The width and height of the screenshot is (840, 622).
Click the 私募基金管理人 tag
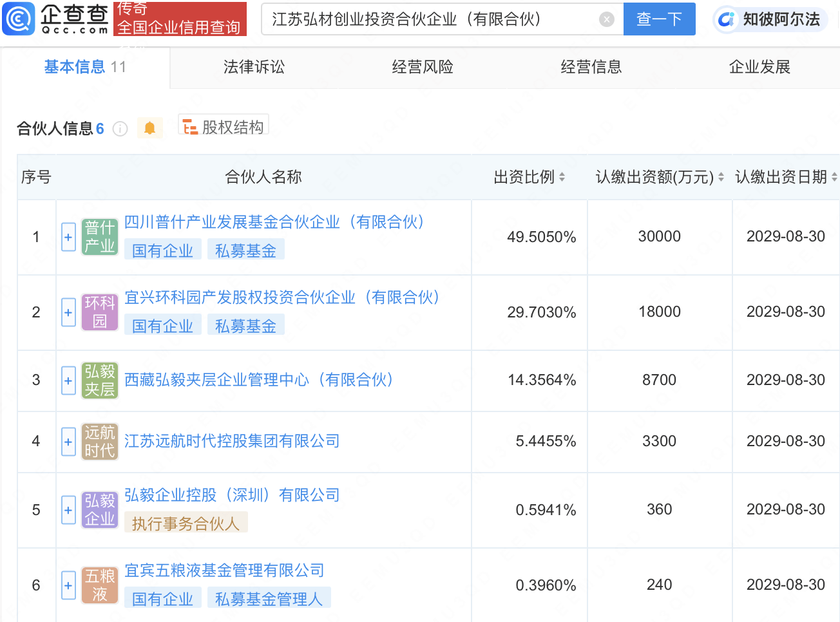click(269, 599)
